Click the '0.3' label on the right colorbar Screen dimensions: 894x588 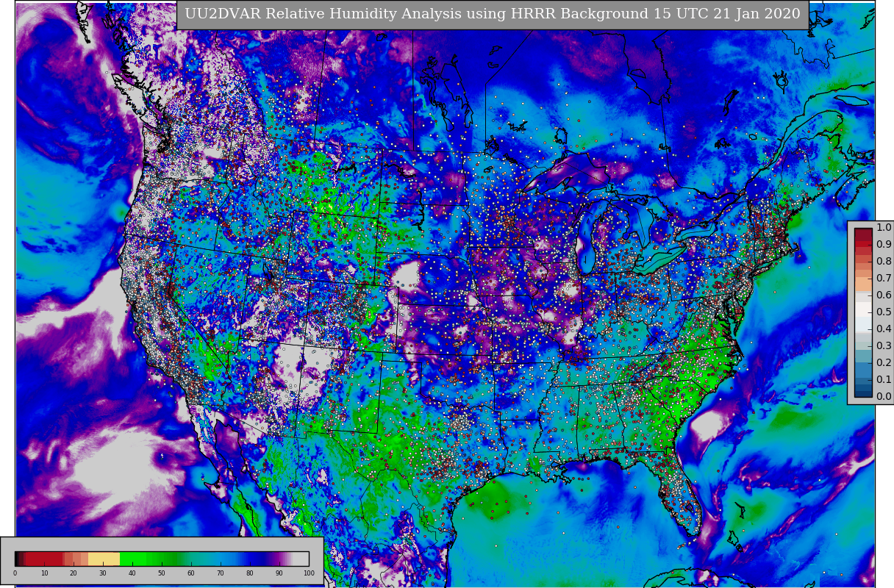point(884,346)
